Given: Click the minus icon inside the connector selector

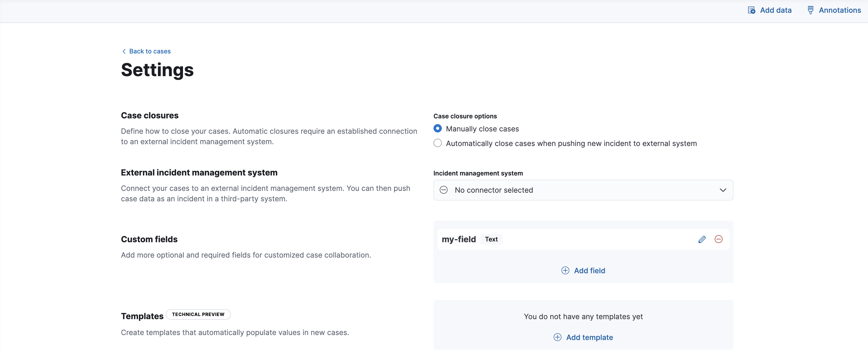Looking at the screenshot, I should coord(443,190).
